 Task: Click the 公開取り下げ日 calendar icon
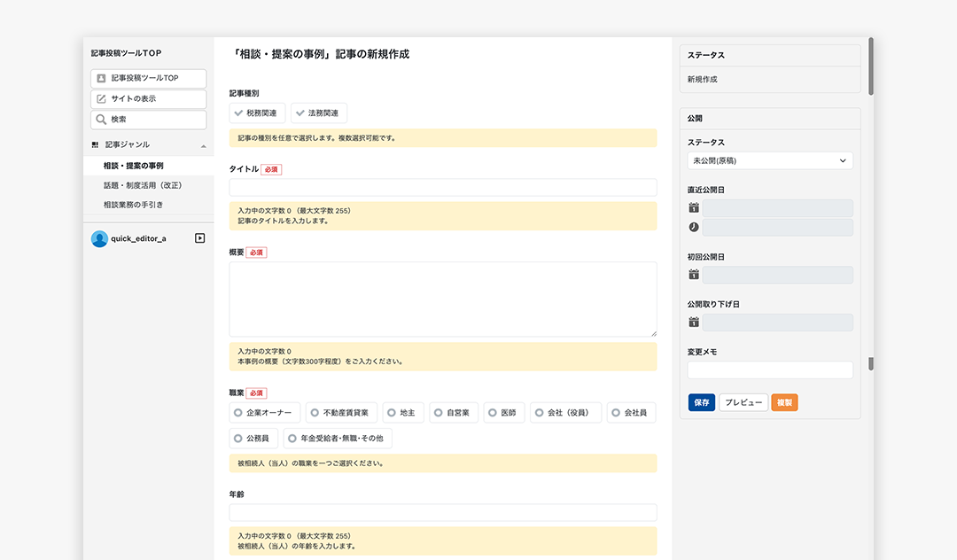(692, 323)
